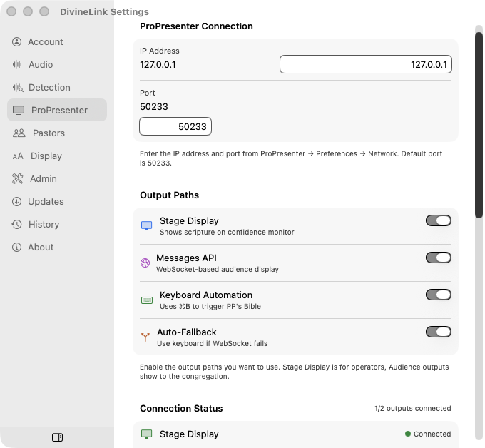Click the Admin wrench and screwdriver icon

coord(17,178)
